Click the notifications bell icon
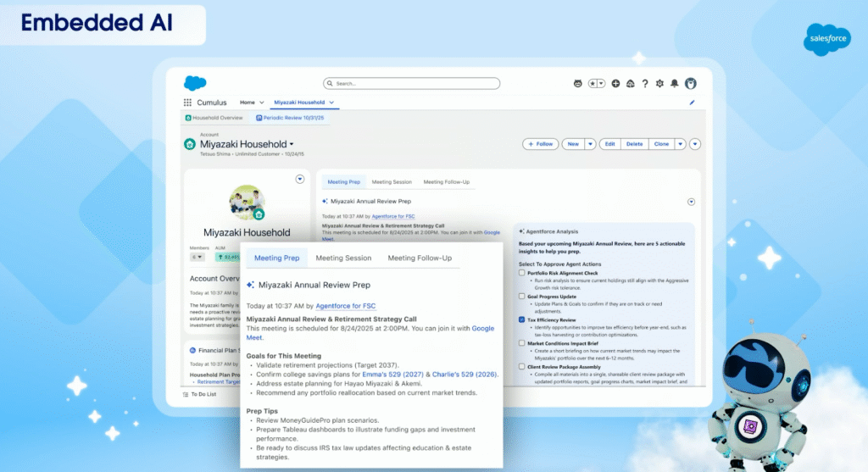Viewport: 868px width, 472px height. pyautogui.click(x=675, y=84)
